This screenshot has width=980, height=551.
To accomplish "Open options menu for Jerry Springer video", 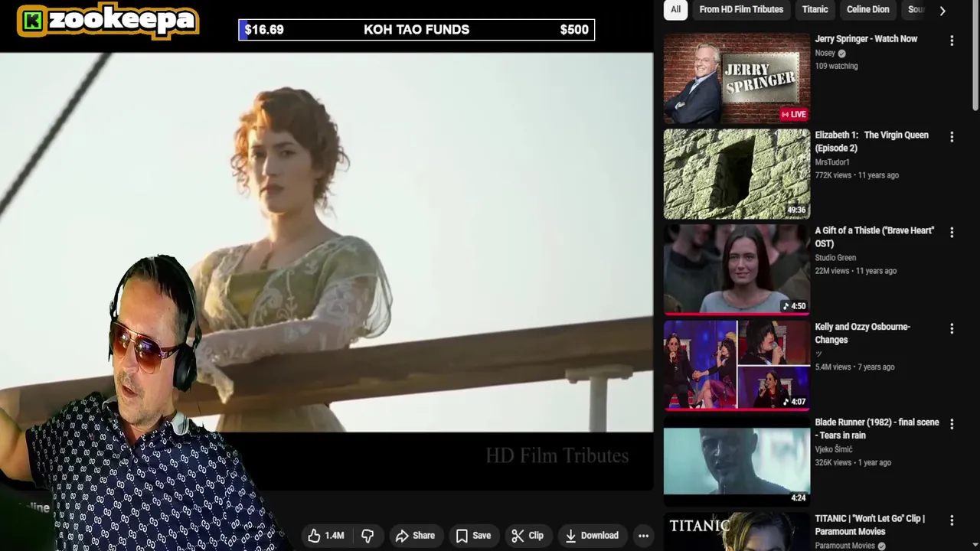I will point(952,41).
